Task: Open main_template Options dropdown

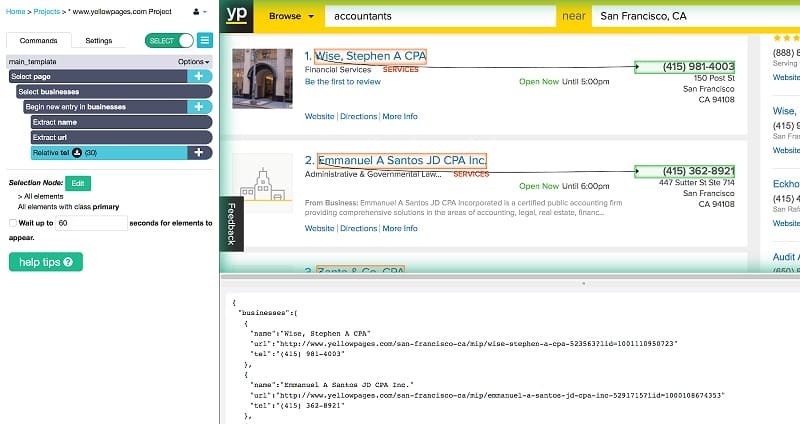Action: pyautogui.click(x=193, y=62)
